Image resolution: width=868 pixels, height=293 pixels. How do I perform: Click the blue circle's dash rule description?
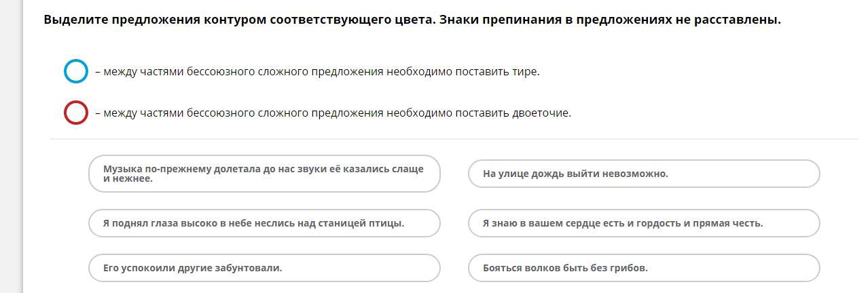point(317,72)
